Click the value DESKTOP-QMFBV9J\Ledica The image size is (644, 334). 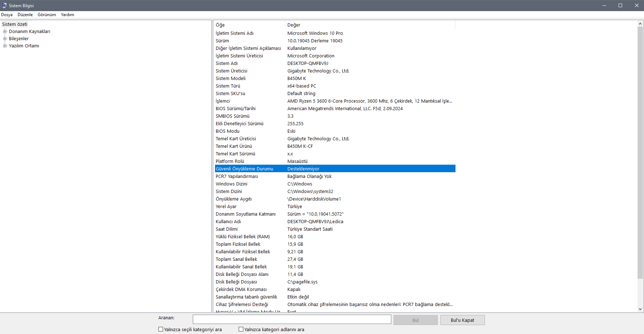[315, 222]
